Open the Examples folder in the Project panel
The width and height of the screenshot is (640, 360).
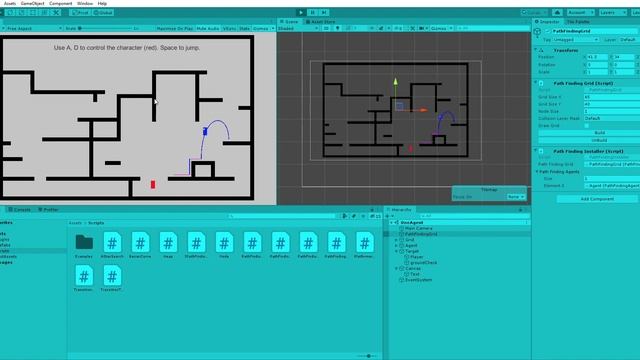tap(84, 244)
